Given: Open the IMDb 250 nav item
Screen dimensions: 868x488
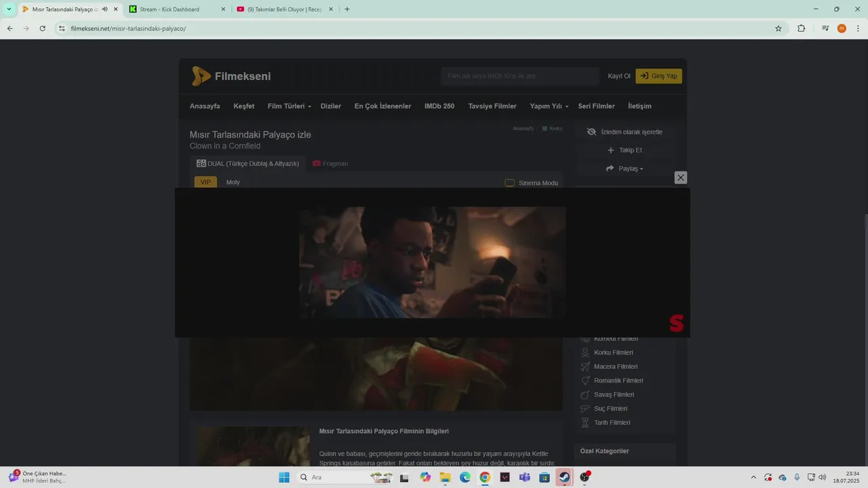Looking at the screenshot, I should click(439, 106).
